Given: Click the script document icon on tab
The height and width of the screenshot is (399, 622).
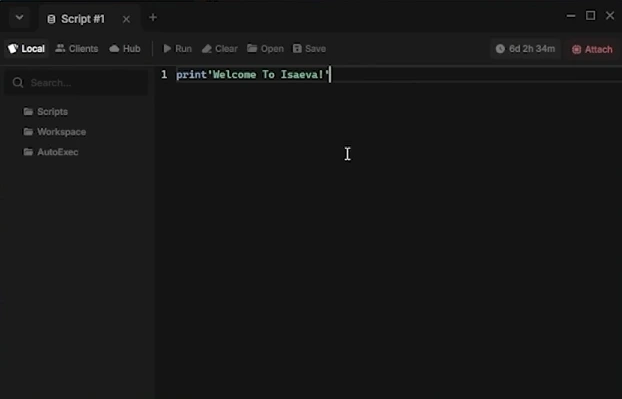Looking at the screenshot, I should [x=51, y=19].
